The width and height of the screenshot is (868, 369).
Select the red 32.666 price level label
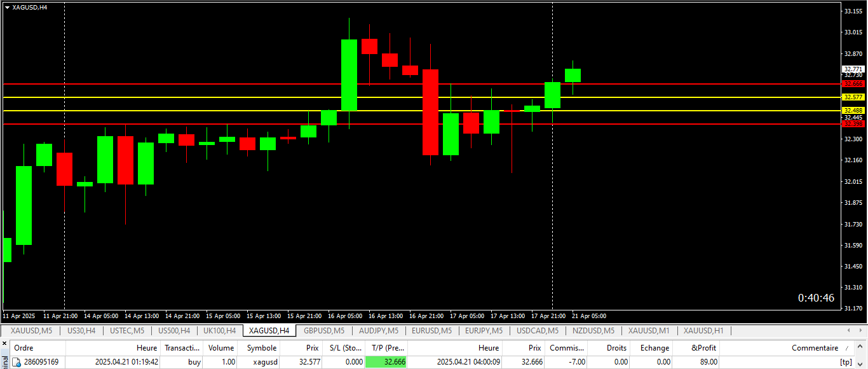[853, 84]
